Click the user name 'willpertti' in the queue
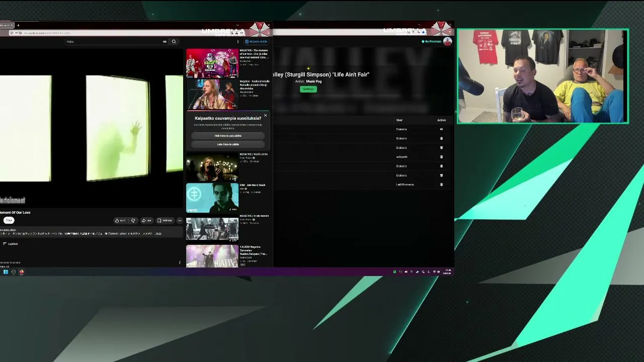 (x=401, y=157)
